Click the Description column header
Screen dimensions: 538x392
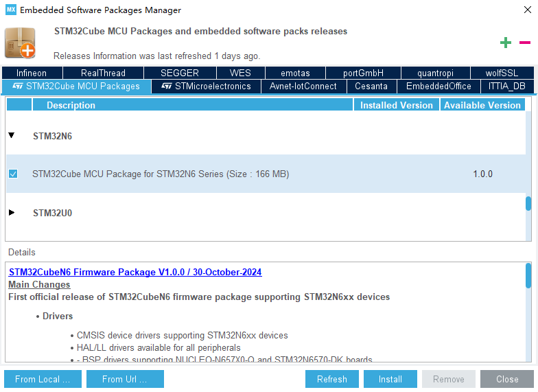192,105
